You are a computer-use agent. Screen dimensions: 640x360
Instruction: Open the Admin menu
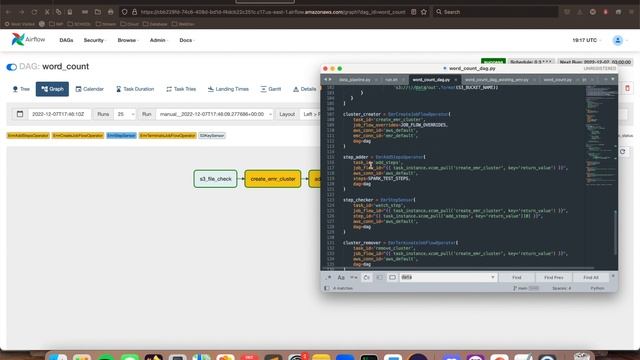158,40
